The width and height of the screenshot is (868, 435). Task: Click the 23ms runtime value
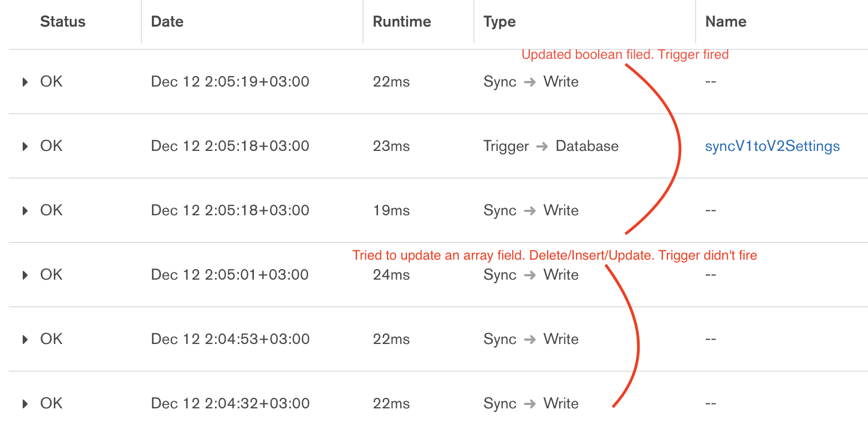coord(391,146)
